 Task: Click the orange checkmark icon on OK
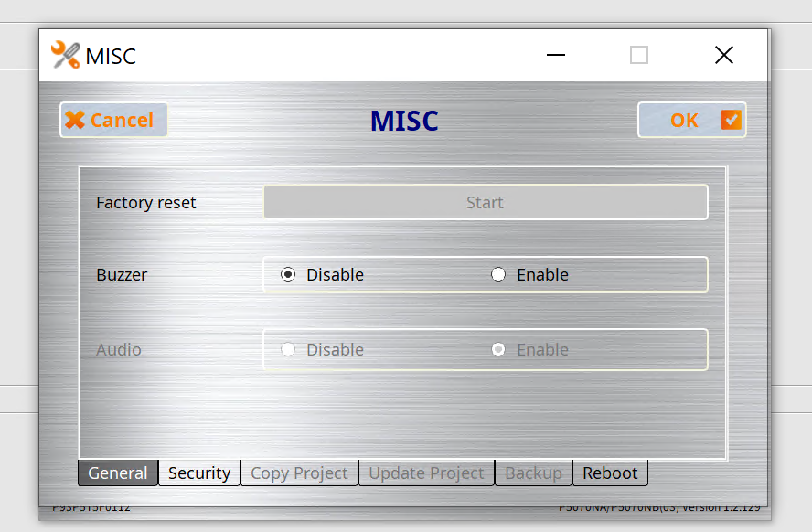pos(731,120)
